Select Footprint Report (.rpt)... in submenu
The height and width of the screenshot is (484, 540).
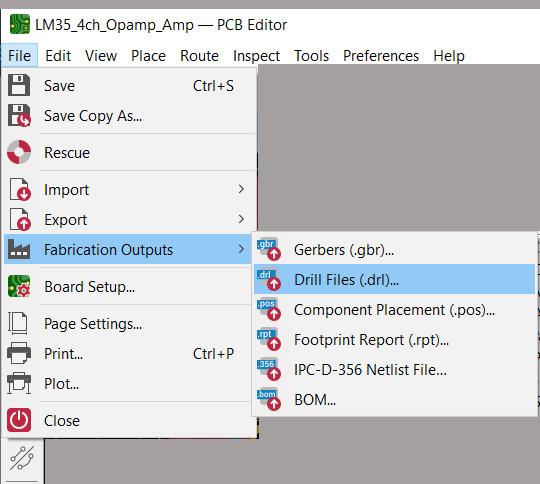pyautogui.click(x=395, y=339)
